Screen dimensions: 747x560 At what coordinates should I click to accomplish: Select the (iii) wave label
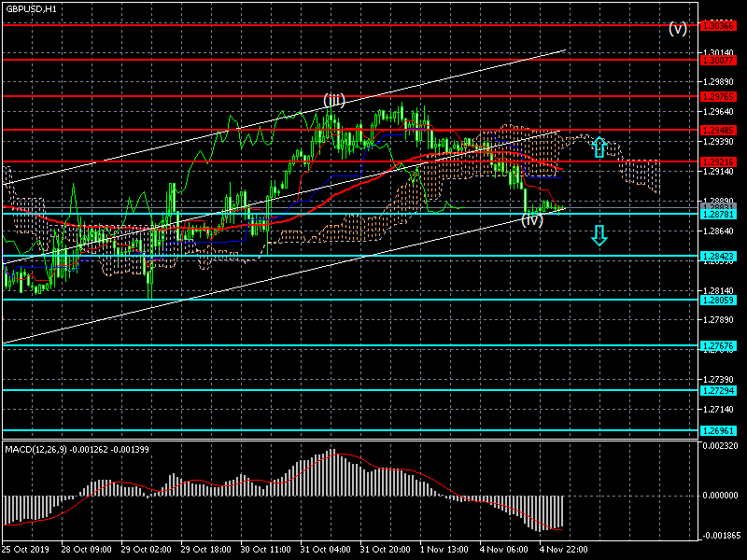tap(334, 100)
